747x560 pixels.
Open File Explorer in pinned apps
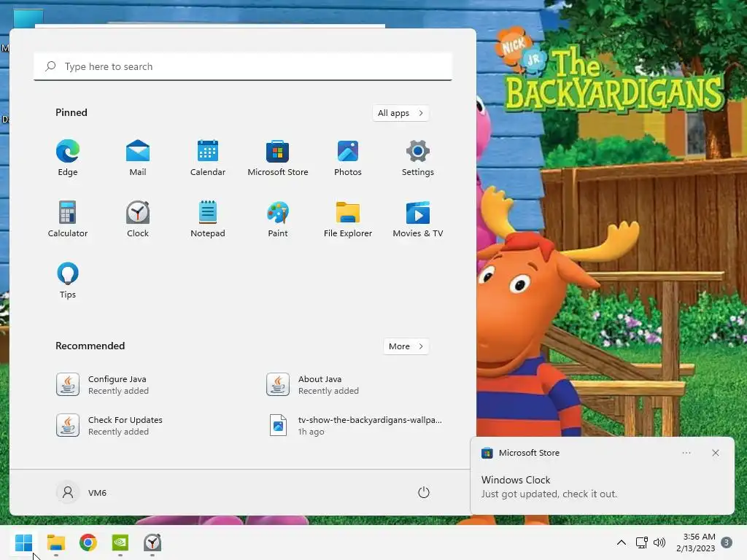coord(348,219)
